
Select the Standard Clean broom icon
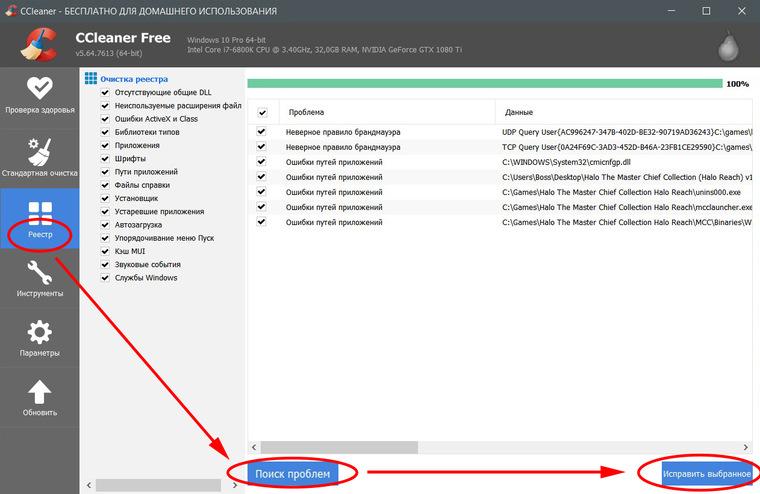[40, 151]
